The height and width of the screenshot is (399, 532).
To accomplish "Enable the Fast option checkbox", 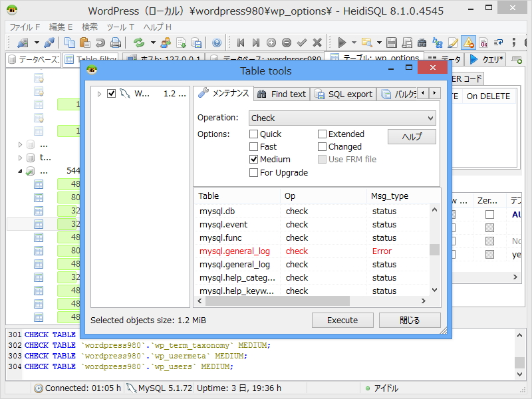I will pos(253,146).
